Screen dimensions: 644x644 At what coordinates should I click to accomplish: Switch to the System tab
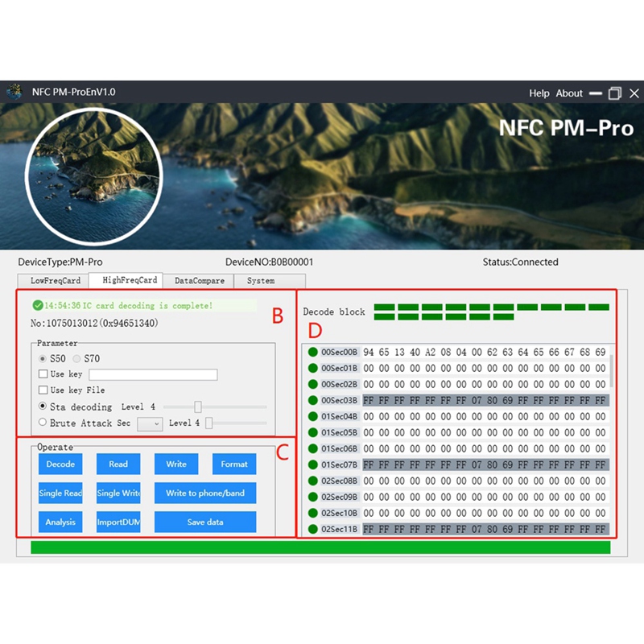[x=269, y=280]
